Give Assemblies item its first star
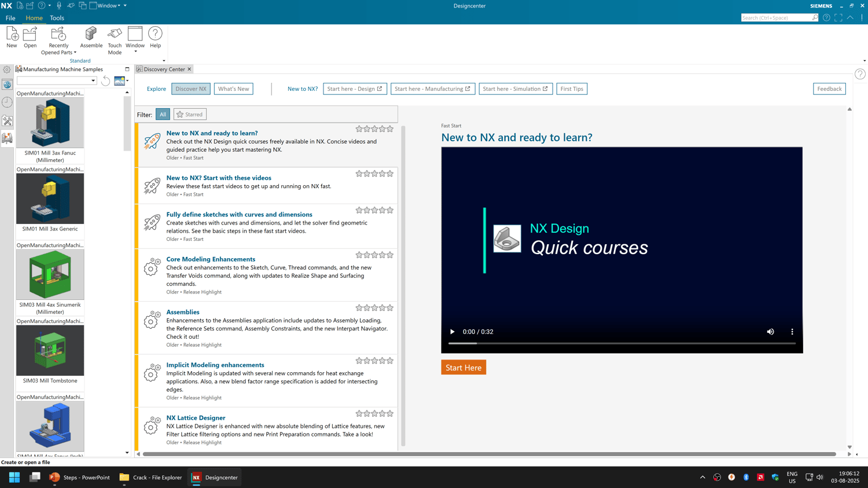The width and height of the screenshot is (868, 488). pyautogui.click(x=359, y=308)
